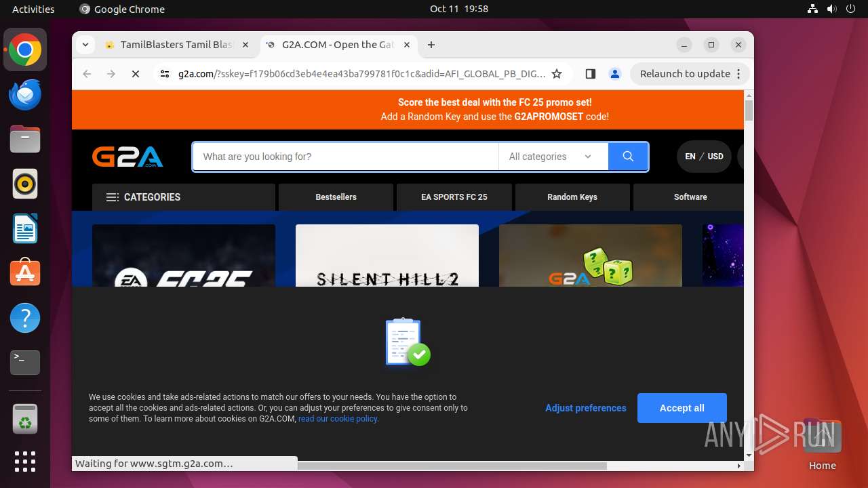The height and width of the screenshot is (488, 868).
Task: Open EN / USD language currency selector
Action: 704,157
